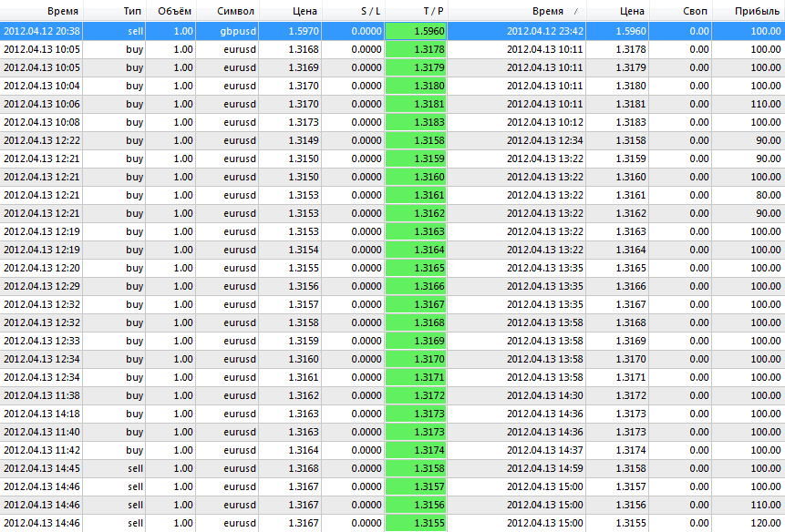
Task: Sort by the Символ column header
Action: pyautogui.click(x=227, y=11)
